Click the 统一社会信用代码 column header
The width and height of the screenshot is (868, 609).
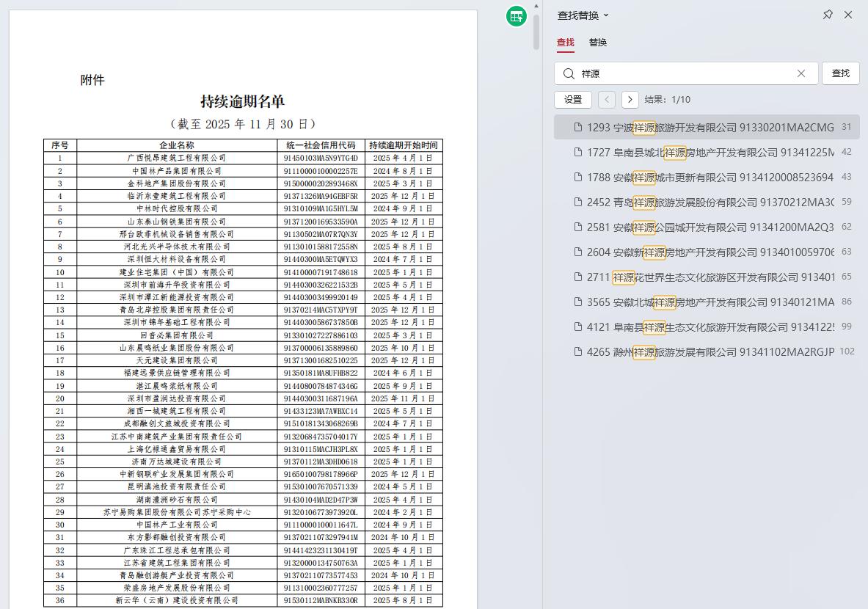(321, 145)
